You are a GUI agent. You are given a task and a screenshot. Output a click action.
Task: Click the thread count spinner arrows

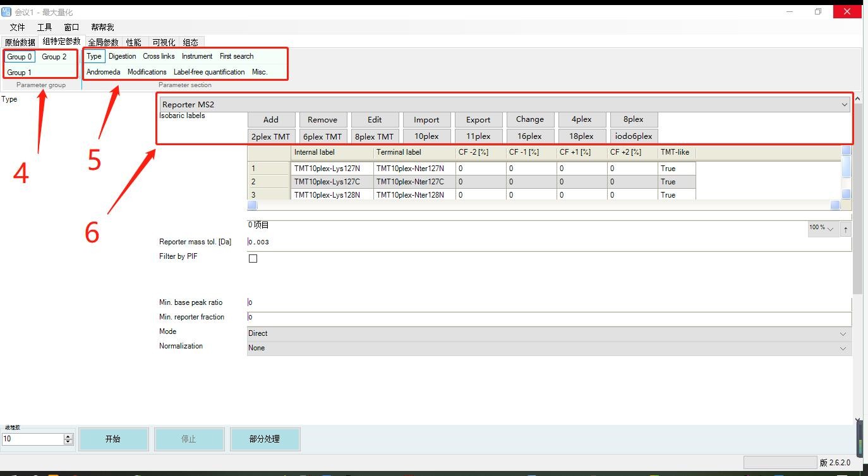(x=68, y=439)
